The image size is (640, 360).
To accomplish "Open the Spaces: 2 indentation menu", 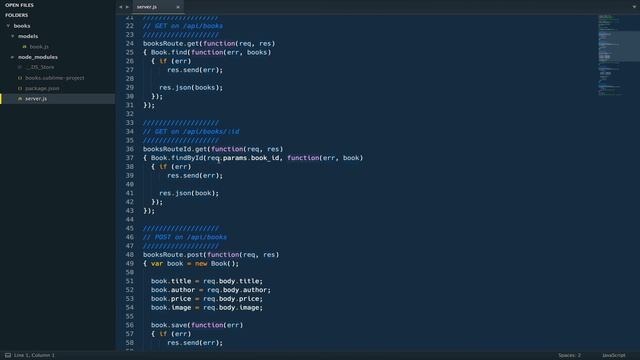I will coord(570,356).
